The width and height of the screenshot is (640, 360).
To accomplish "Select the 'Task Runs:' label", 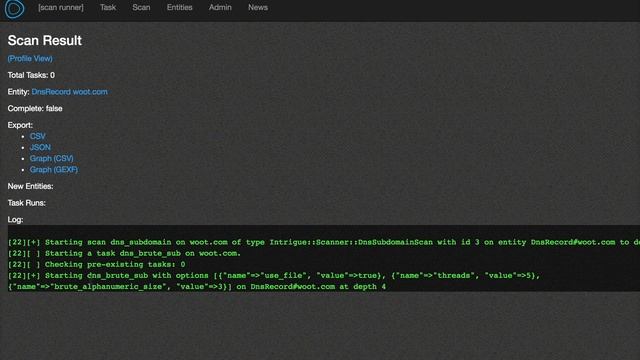I will [x=27, y=203].
